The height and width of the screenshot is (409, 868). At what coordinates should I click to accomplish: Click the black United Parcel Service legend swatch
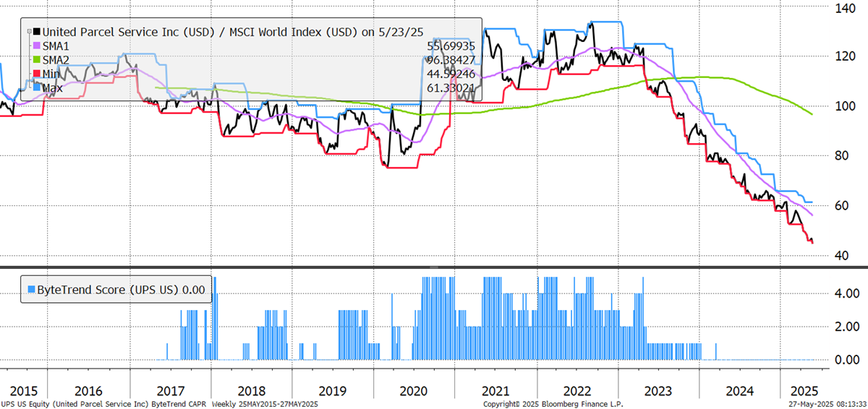pyautogui.click(x=36, y=33)
